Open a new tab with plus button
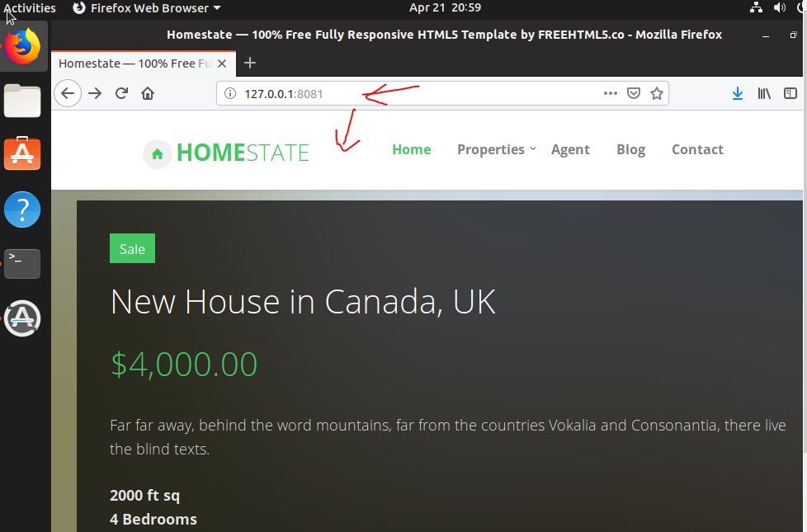The height and width of the screenshot is (532, 807). click(x=250, y=63)
